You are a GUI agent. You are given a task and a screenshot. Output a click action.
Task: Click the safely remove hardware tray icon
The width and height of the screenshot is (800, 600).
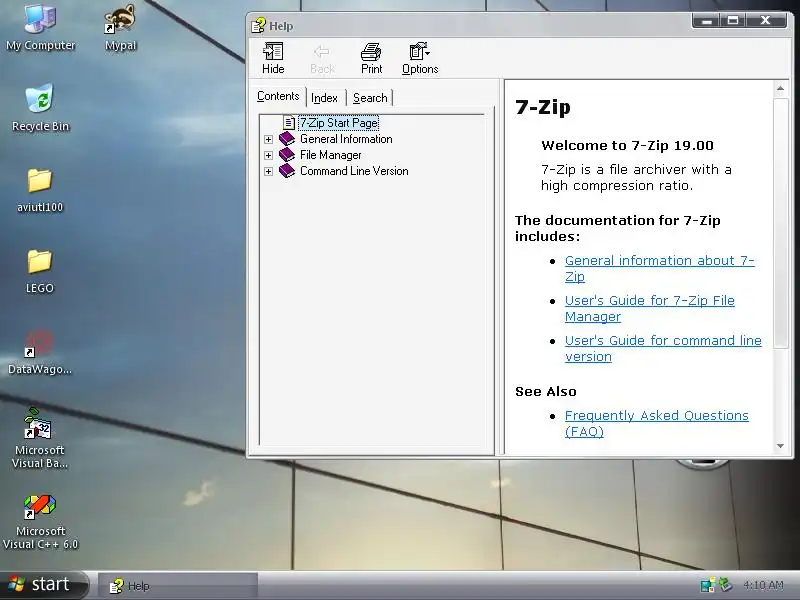(725, 585)
